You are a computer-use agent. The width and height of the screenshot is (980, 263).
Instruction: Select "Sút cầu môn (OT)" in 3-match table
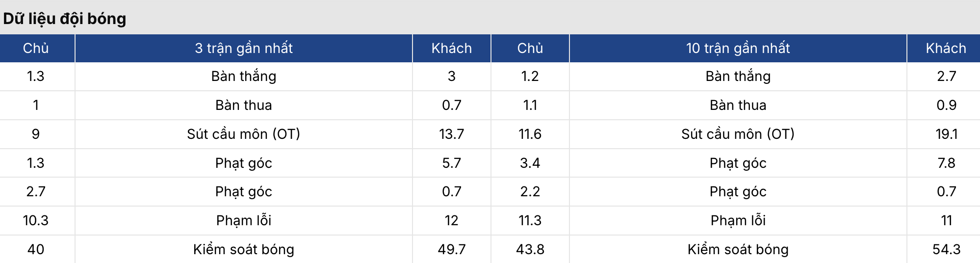243,134
